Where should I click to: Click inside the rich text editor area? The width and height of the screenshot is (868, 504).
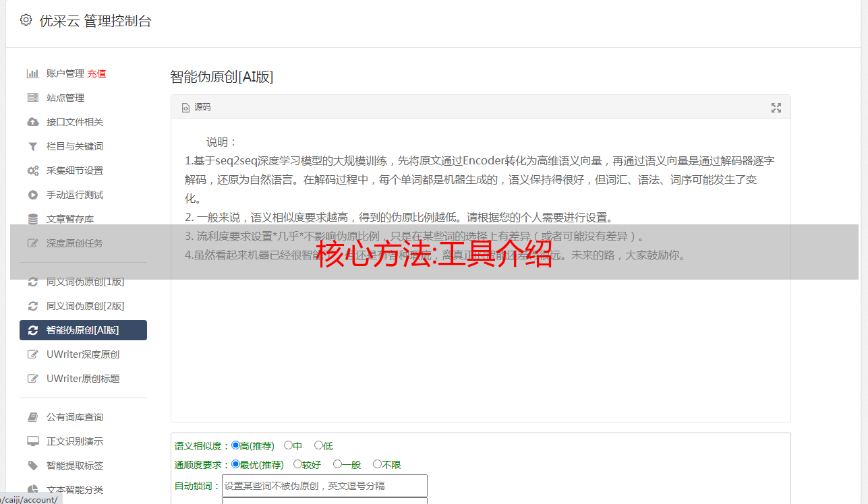click(480, 271)
